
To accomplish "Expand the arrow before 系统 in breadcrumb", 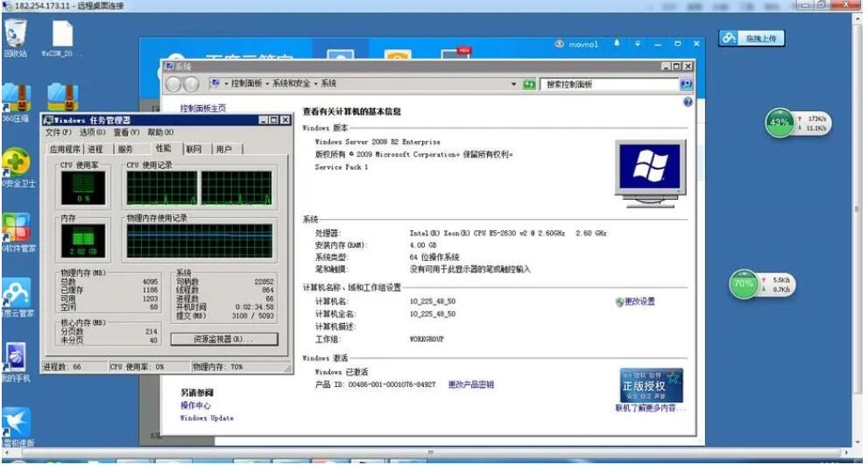I will (x=316, y=83).
